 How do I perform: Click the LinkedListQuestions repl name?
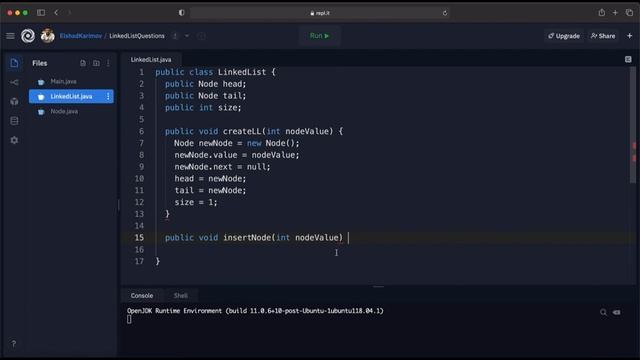click(137, 36)
